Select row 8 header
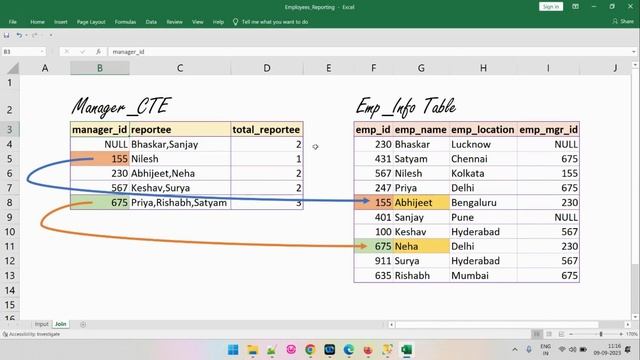Screen dimensions: 640x360 click(9, 202)
